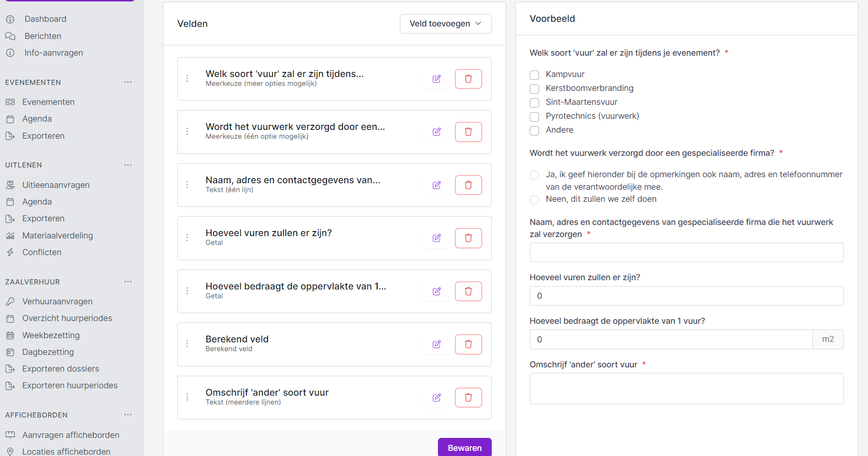Expand the Evenementen section options menu
The height and width of the screenshot is (456, 868).
128,82
